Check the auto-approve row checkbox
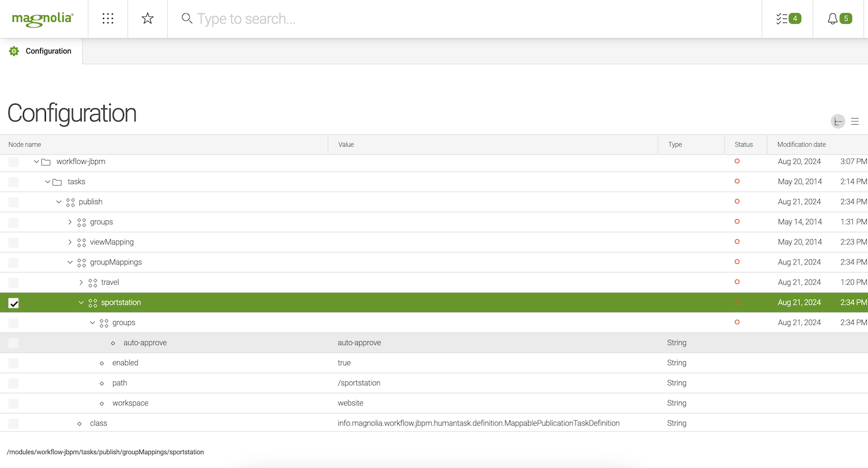 coord(13,343)
